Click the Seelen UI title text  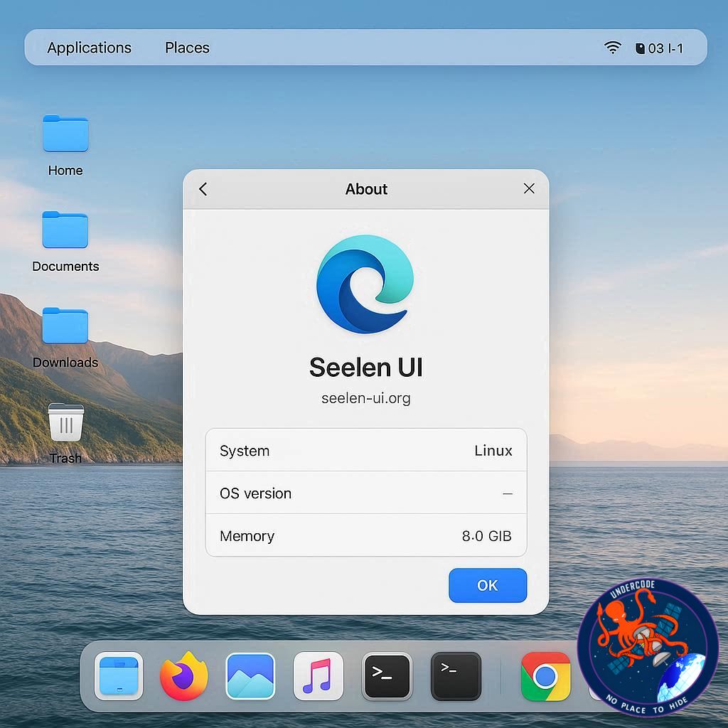tap(366, 368)
